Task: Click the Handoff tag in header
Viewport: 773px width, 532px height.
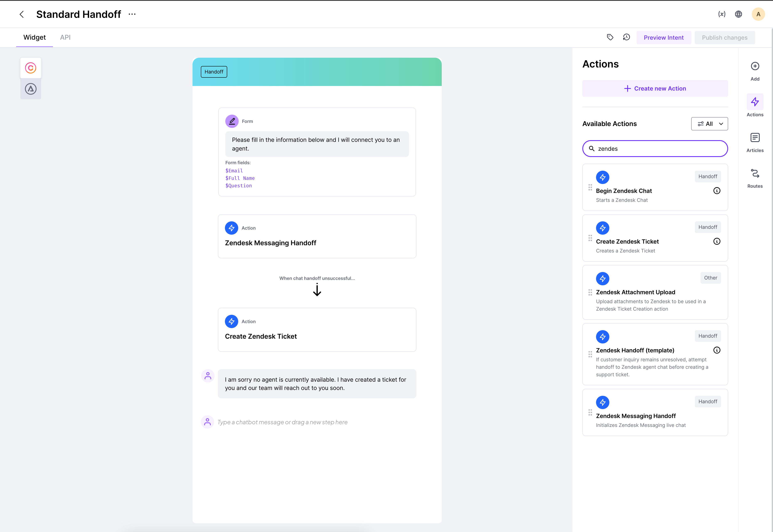Action: (214, 72)
